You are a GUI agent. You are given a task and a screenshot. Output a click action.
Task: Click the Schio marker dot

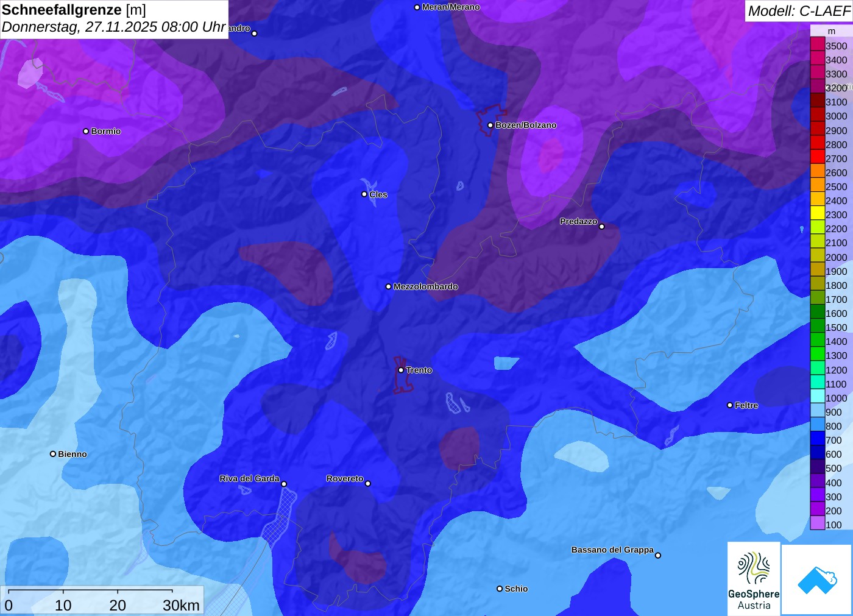tap(500, 589)
